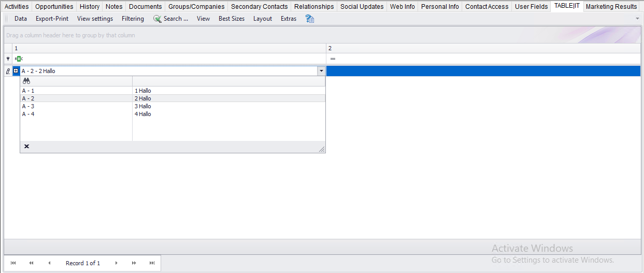644x273 pixels.
Task: Open the Secondary Contacts tab
Action: (x=260, y=6)
